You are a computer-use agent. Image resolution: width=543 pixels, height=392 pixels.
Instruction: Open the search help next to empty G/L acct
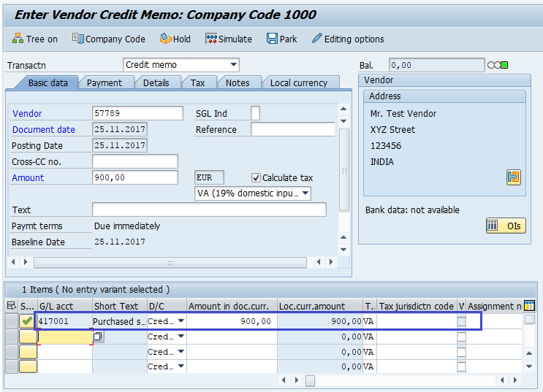[x=98, y=337]
